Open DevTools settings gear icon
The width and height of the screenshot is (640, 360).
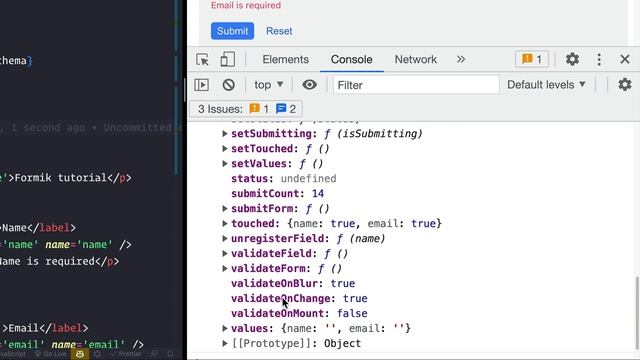[572, 60]
